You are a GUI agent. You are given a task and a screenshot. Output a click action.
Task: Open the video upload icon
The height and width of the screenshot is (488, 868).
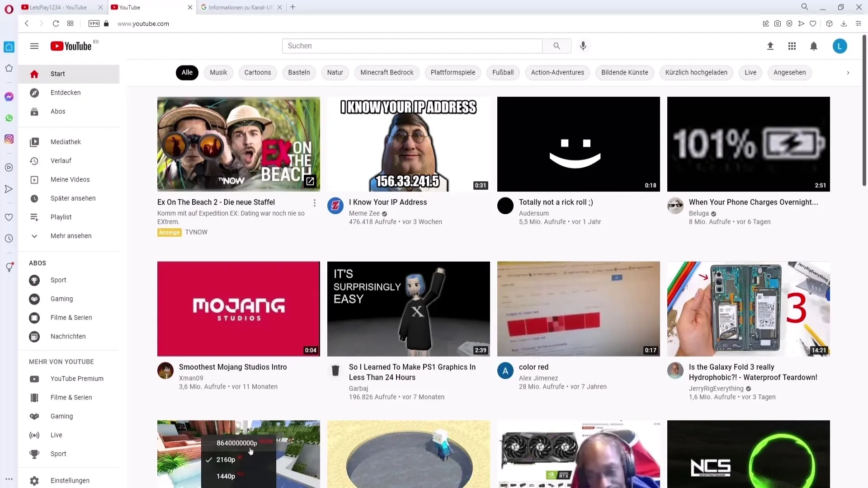(770, 46)
